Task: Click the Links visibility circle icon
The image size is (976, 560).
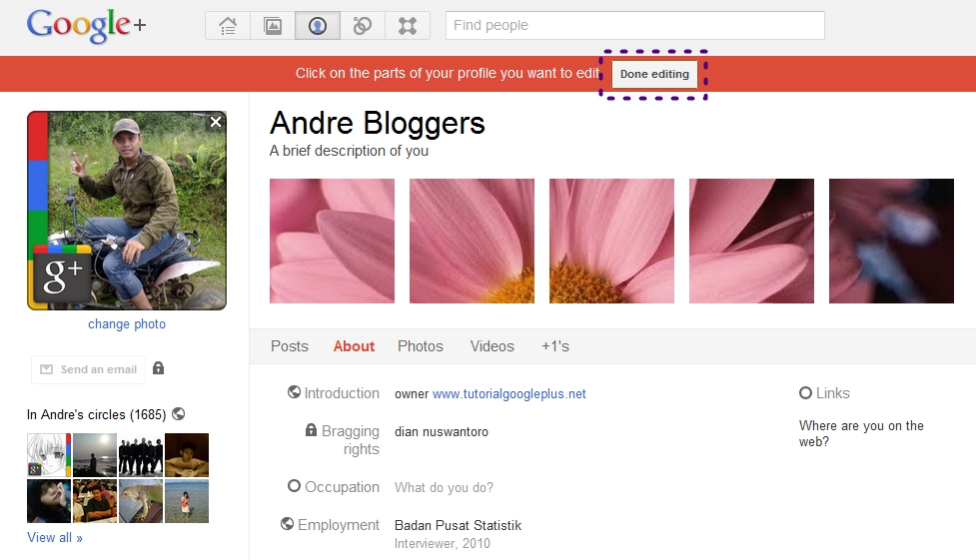Action: 805,392
